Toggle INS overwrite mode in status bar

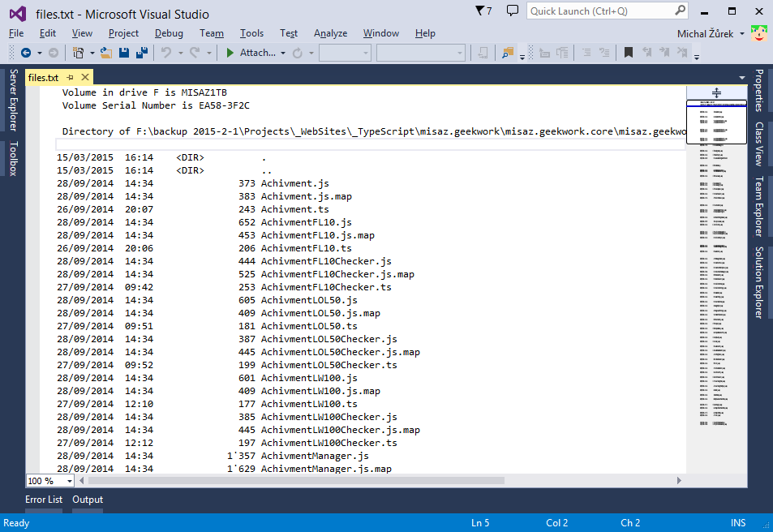click(x=736, y=522)
